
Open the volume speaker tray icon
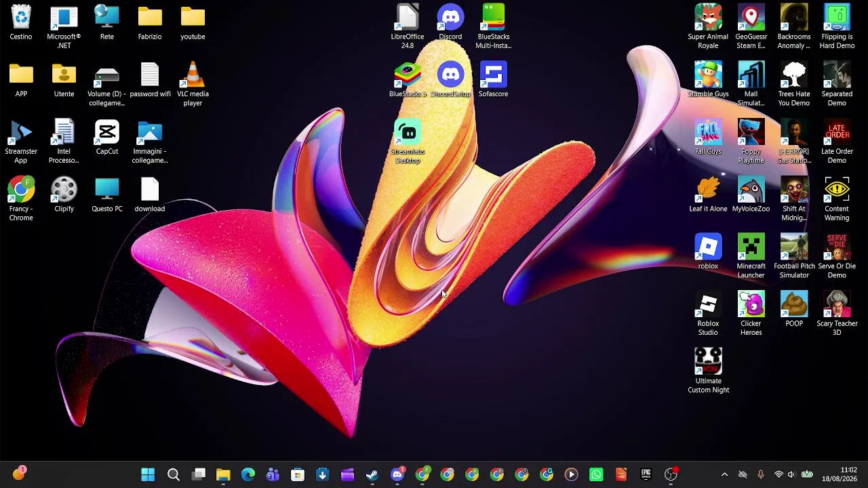(x=791, y=474)
